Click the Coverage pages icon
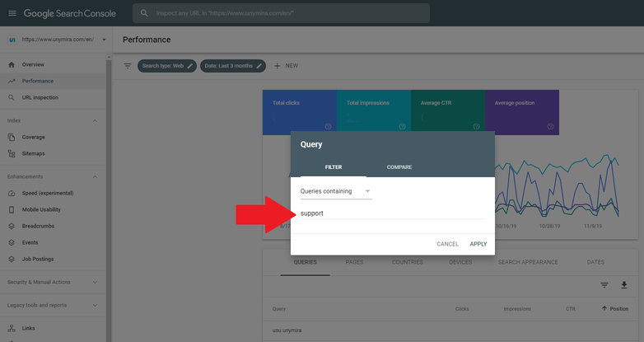Image resolution: width=644 pixels, height=342 pixels. (x=12, y=137)
